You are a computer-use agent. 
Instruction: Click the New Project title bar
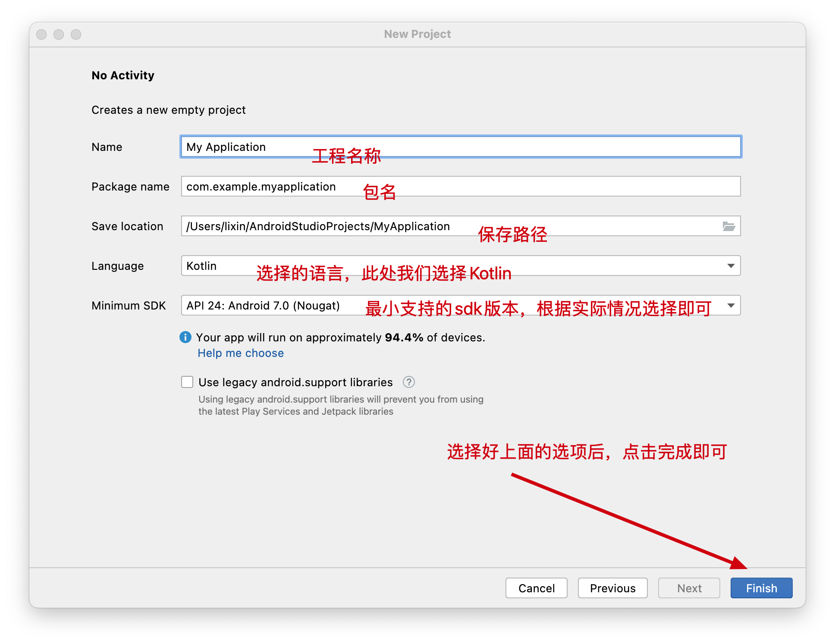[x=417, y=34]
